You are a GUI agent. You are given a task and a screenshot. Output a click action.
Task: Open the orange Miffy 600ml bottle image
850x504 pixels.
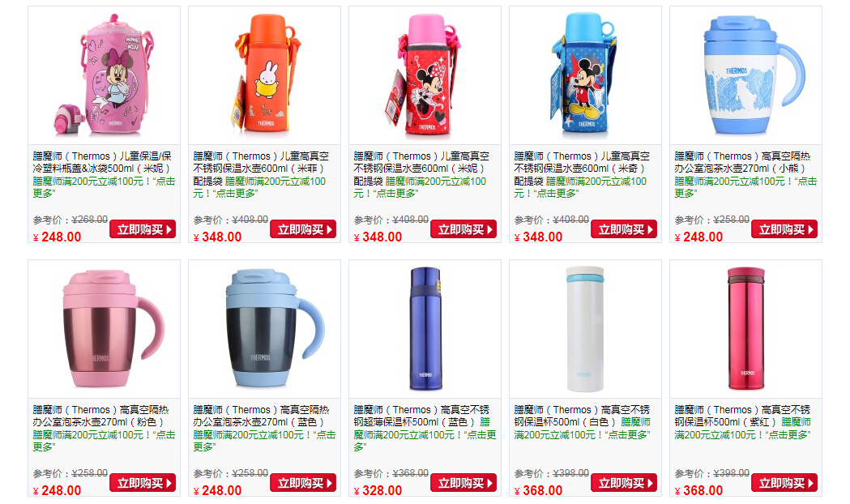[264, 75]
